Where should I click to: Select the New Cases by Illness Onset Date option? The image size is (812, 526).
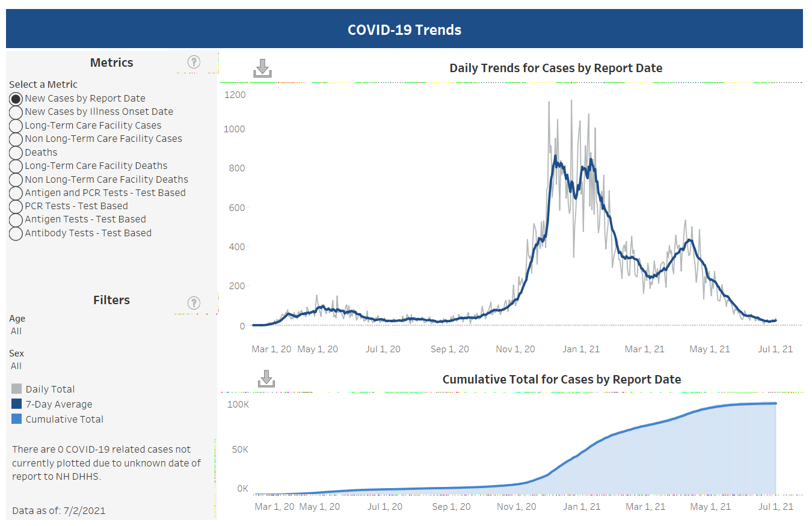pos(16,112)
